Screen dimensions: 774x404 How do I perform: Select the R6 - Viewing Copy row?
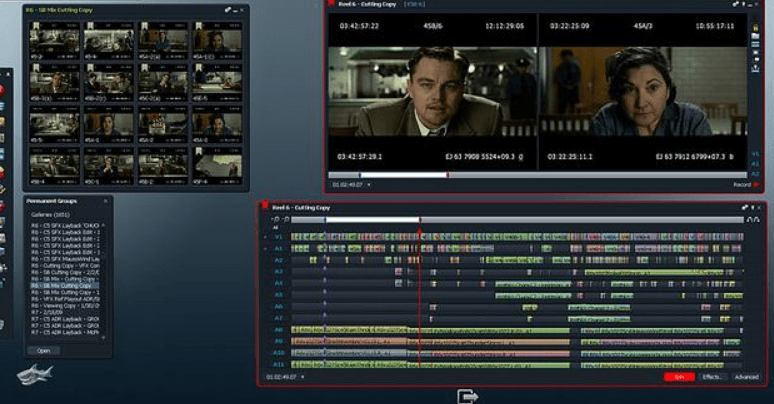65,306
